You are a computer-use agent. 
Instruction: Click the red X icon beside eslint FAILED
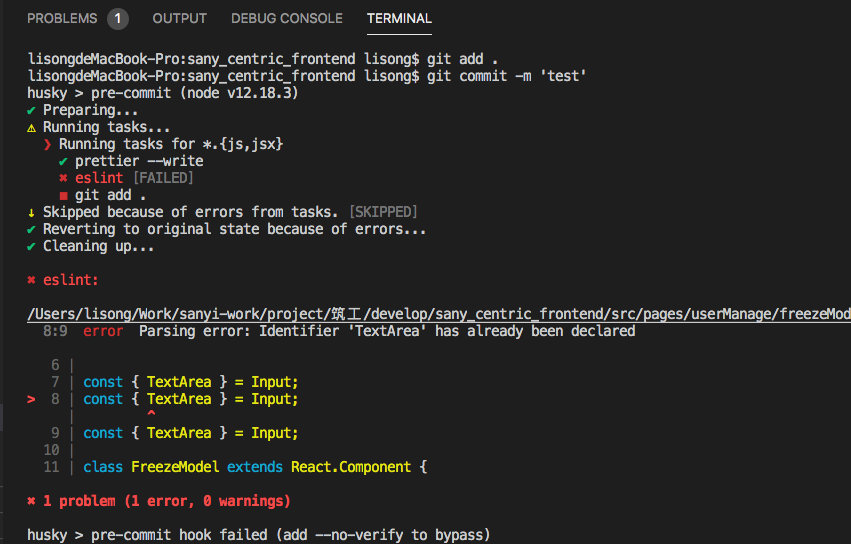[63, 178]
